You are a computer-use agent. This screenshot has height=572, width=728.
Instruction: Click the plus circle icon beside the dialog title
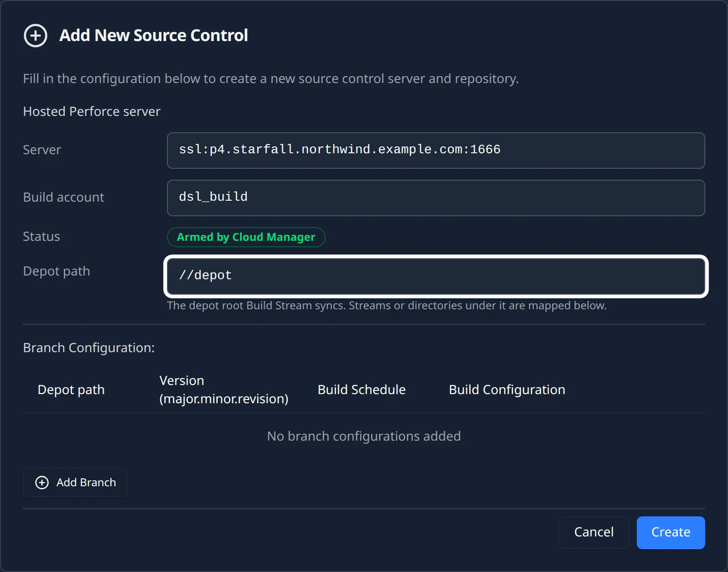pyautogui.click(x=36, y=36)
